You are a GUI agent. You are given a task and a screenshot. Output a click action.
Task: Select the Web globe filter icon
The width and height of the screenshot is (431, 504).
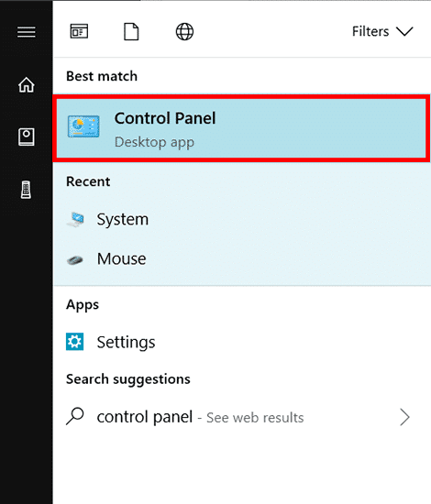pyautogui.click(x=184, y=31)
